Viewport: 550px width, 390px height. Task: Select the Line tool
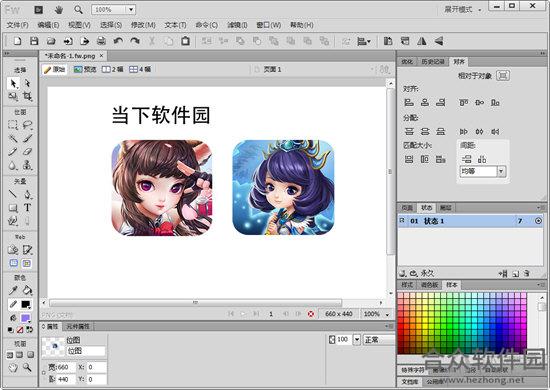(13, 194)
